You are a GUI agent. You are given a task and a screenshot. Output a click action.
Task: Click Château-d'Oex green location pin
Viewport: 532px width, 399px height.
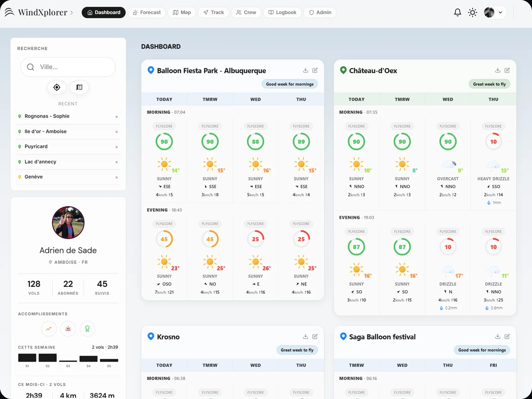tap(343, 70)
